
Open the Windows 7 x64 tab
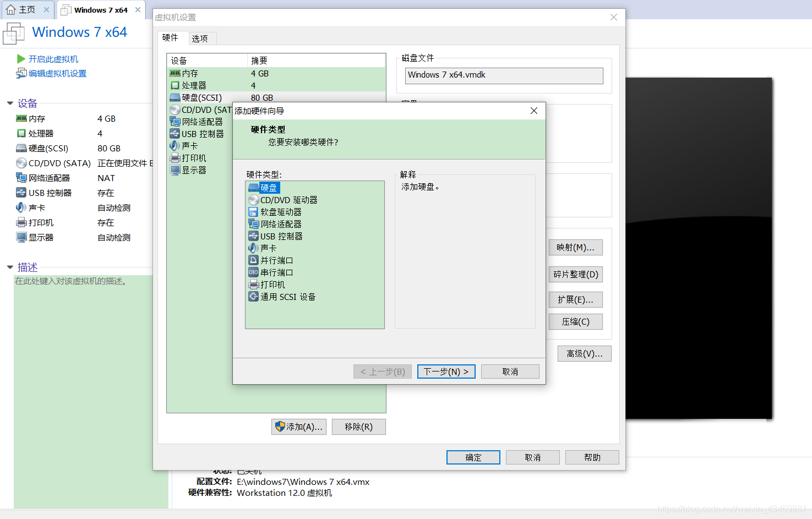[x=101, y=10]
